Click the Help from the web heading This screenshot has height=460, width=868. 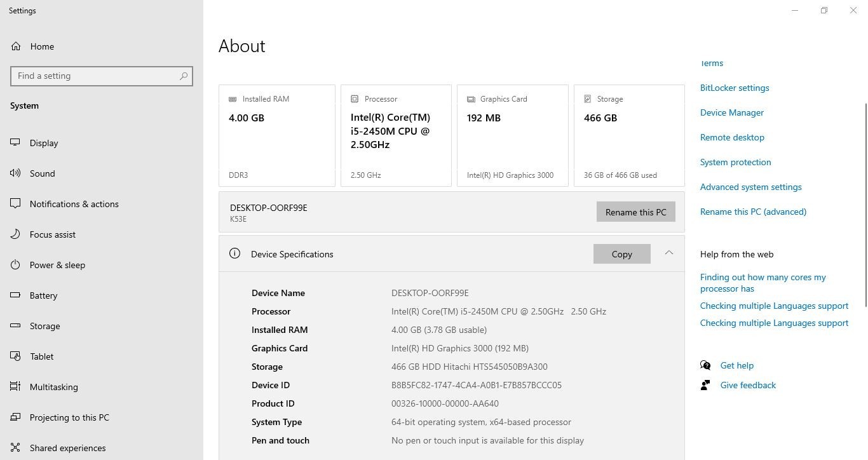[x=736, y=254]
